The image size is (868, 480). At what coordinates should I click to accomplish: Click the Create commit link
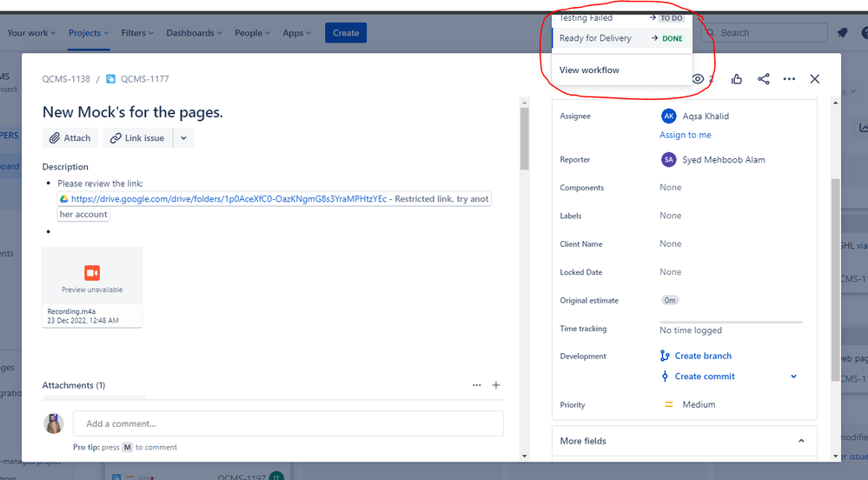click(698, 377)
